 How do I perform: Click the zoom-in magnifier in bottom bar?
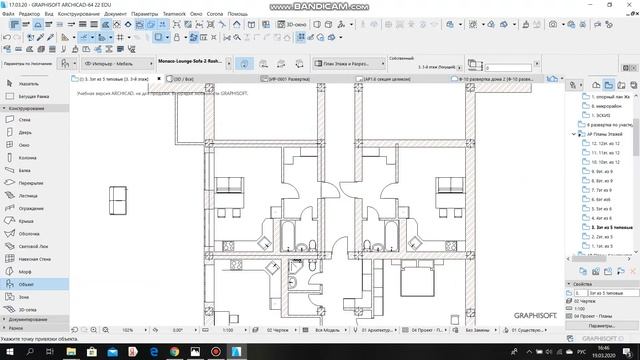click(x=94, y=330)
